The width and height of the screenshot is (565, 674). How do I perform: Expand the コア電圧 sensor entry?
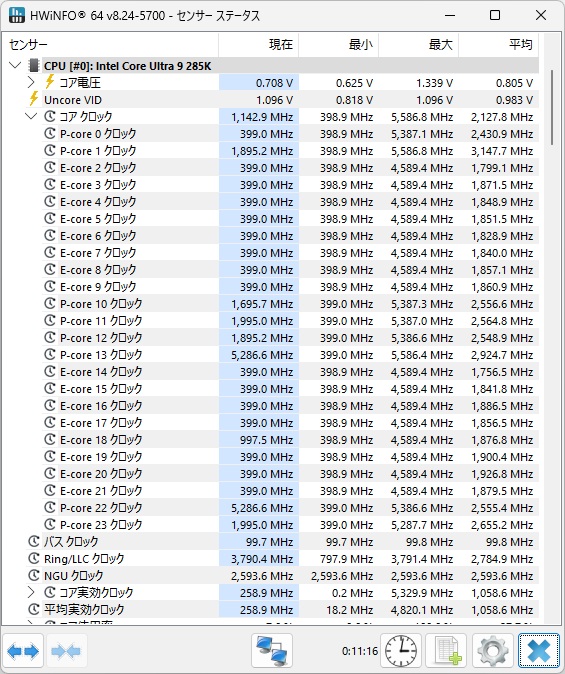point(31,82)
